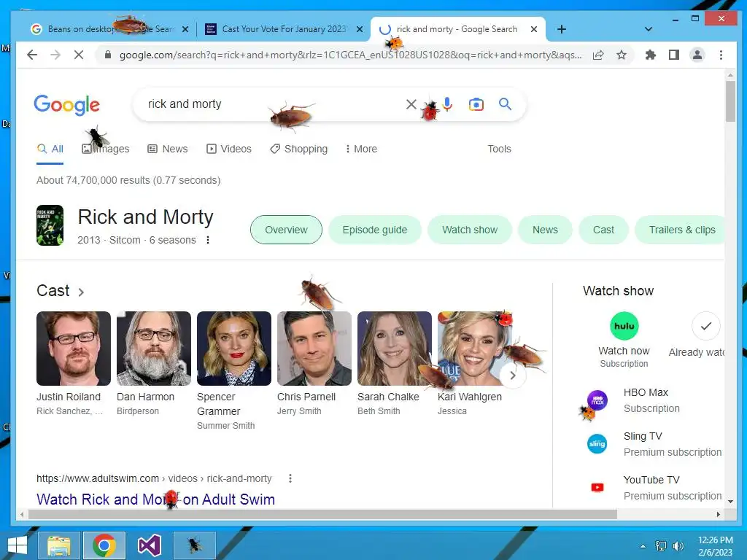Share this page via share icon
Viewport: 747px width, 560px height.
coord(598,55)
